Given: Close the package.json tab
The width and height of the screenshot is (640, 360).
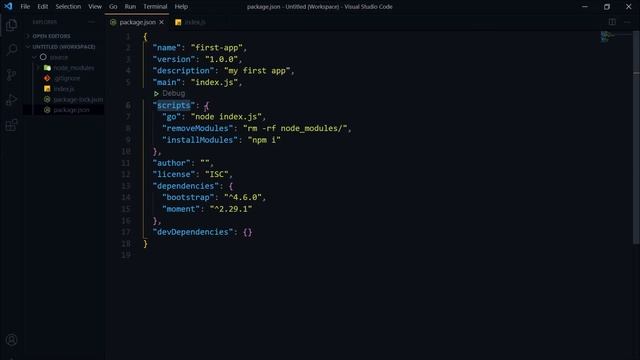Looking at the screenshot, I should point(162,22).
